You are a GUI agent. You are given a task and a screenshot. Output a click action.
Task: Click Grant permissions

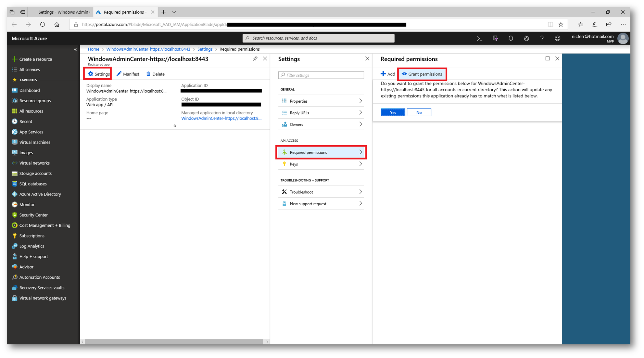[x=422, y=74]
